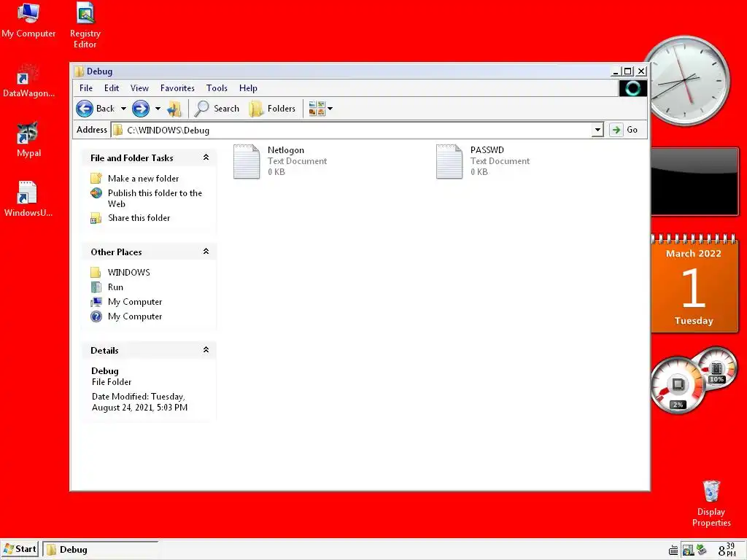Screen dimensions: 747x560
Task: Click the Search magnifier toolbar button
Action: coord(217,109)
